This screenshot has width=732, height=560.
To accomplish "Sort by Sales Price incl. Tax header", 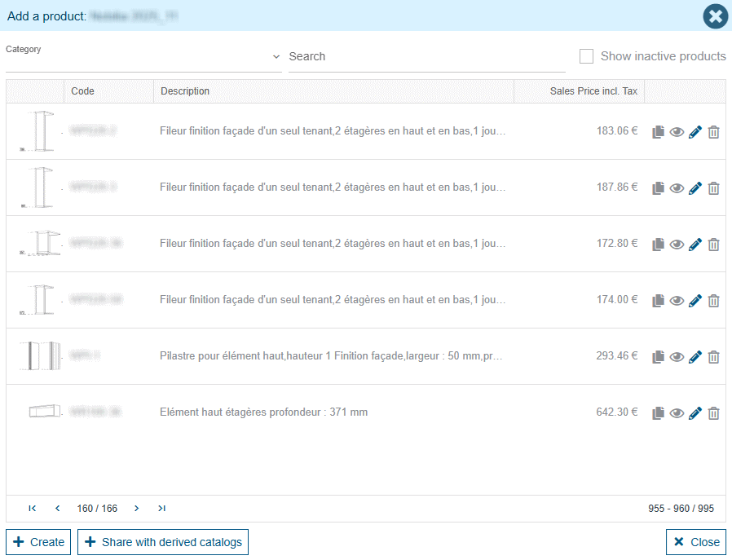I will click(x=593, y=91).
